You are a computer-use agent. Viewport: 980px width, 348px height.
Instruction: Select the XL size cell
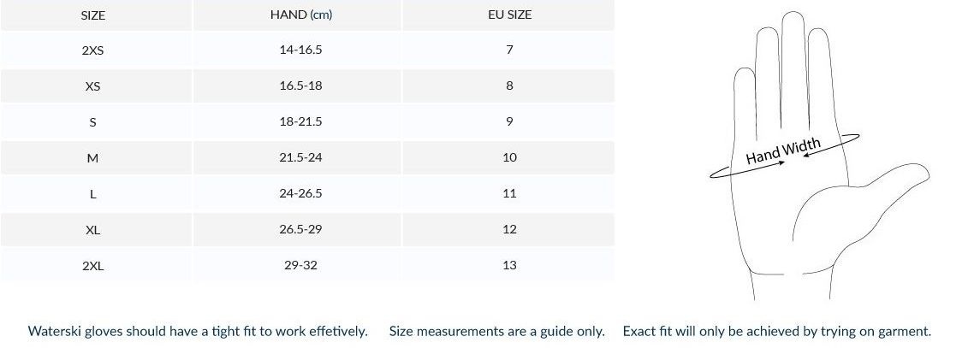click(92, 230)
